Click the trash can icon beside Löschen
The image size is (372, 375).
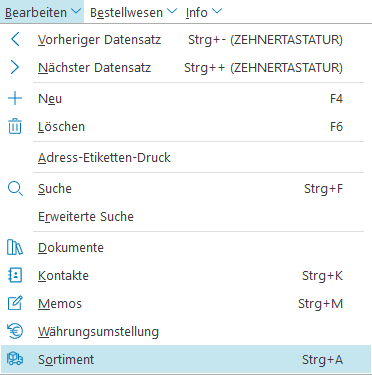point(15,126)
